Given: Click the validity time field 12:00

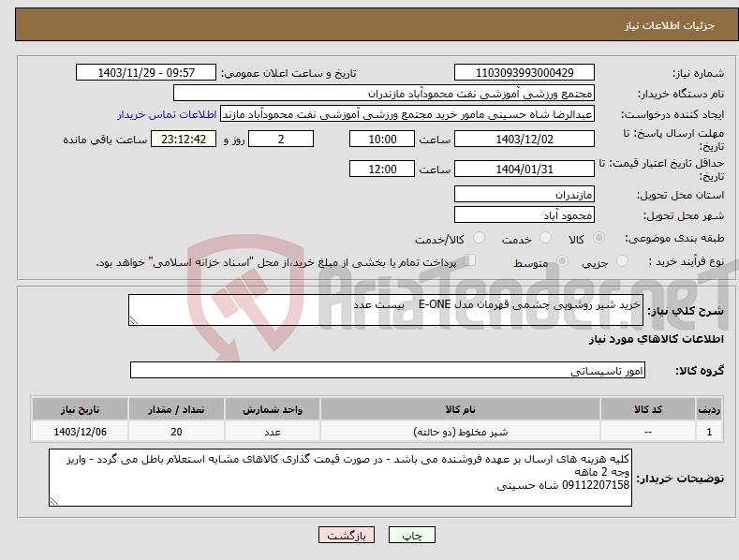Looking at the screenshot, I should tap(382, 169).
